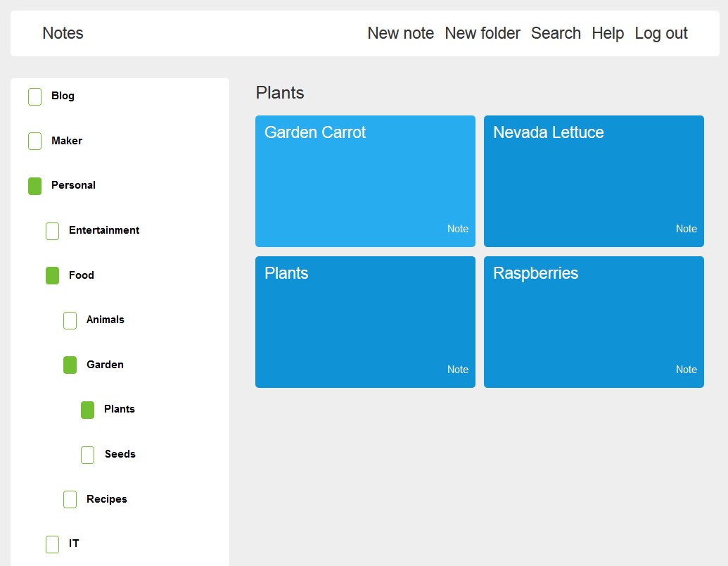Click Log out in top menu
This screenshot has height=566, width=728.
[661, 34]
